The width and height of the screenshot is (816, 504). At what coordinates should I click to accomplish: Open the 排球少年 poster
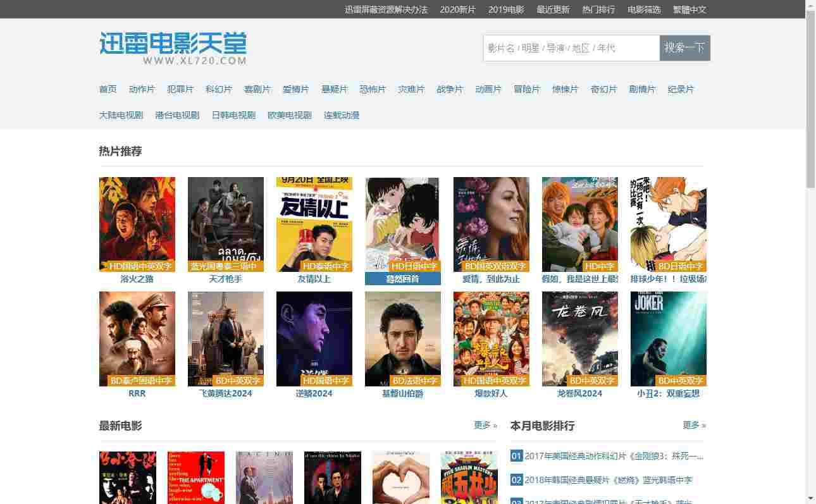669,224
